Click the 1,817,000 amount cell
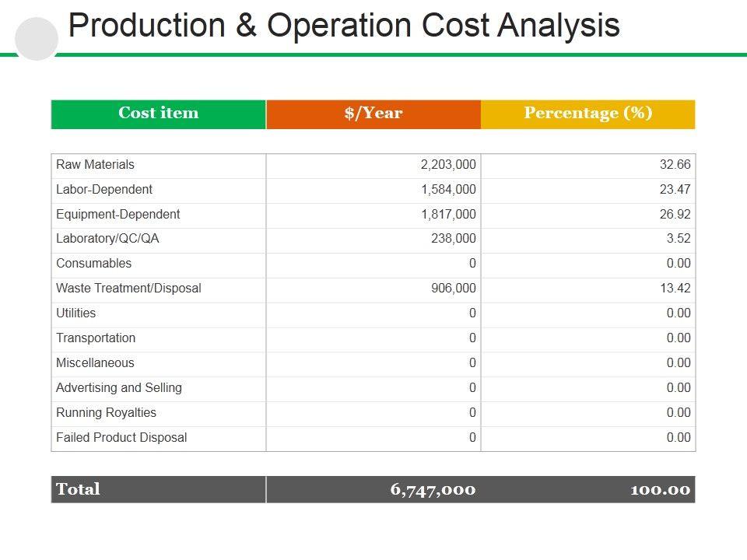Viewport: 747px width, 560px height. [x=447, y=215]
